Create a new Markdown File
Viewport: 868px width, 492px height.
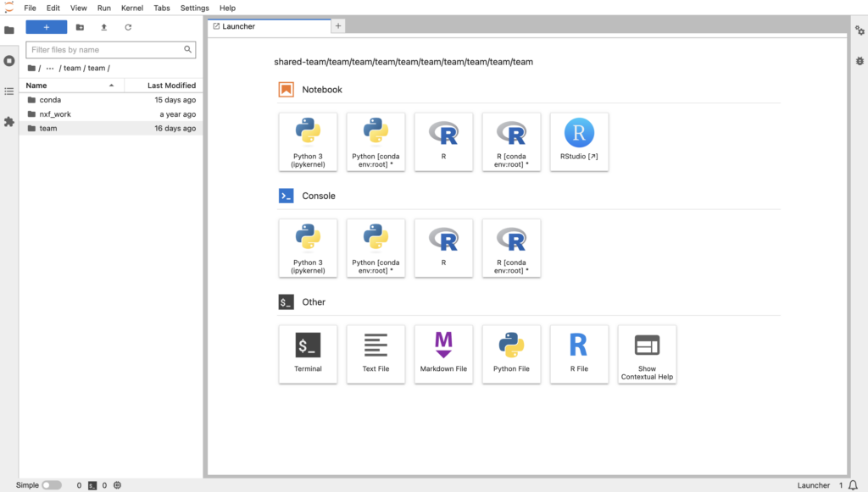[x=443, y=354]
